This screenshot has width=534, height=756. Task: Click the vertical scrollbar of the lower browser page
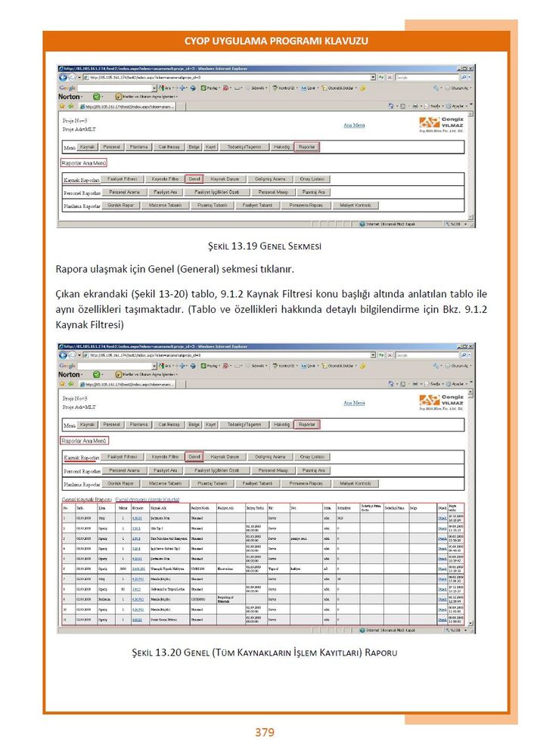tap(470, 509)
